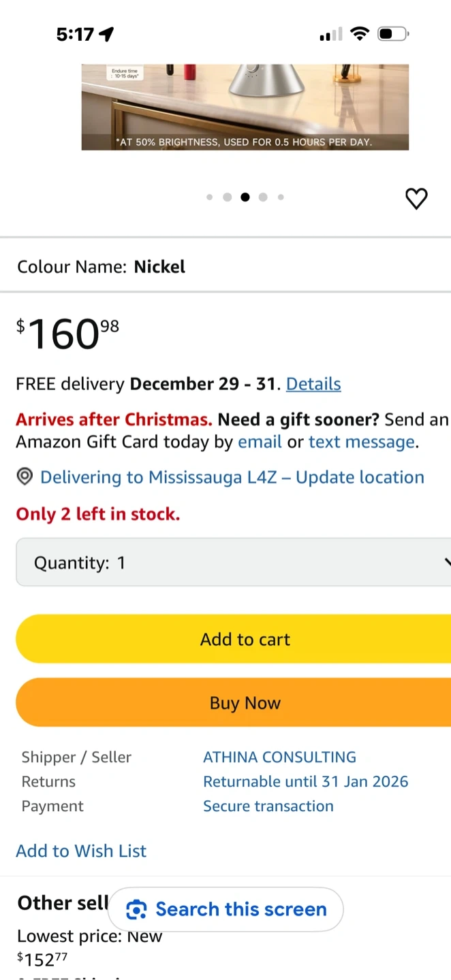Open ATHINA CONSULTING seller page

[x=279, y=757]
